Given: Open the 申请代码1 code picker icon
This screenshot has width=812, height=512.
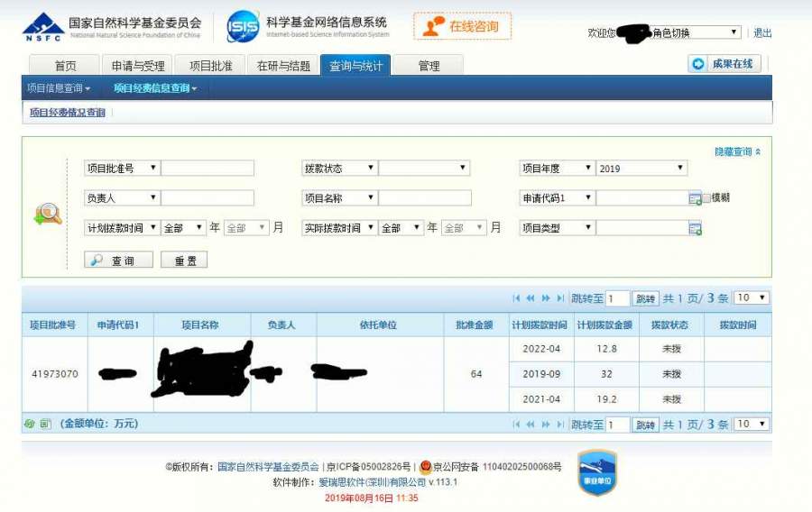Looking at the screenshot, I should 695,198.
